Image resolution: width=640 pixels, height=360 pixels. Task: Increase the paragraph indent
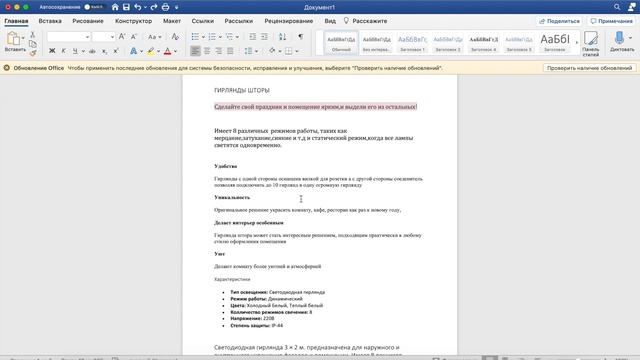[x=264, y=37]
